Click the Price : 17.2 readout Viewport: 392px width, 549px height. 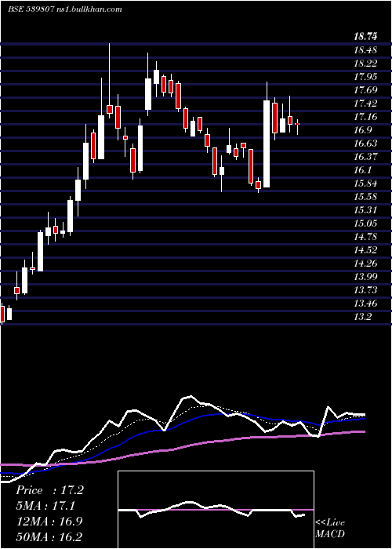(x=49, y=490)
